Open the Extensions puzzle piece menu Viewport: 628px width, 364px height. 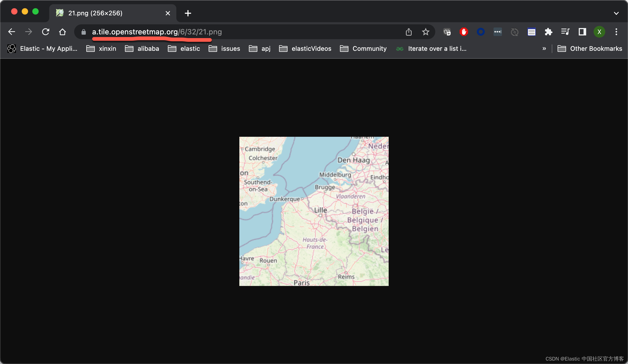coord(548,32)
